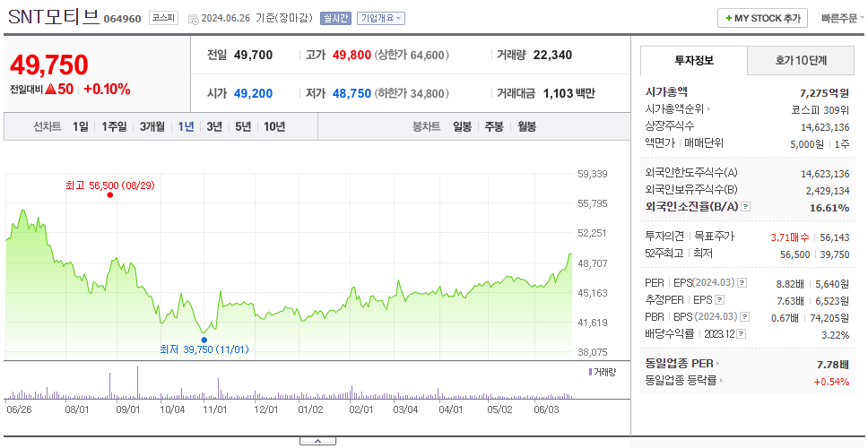Viewport: 868px width, 448px height.
Task: Open the 동일업종 PER link
Action: [679, 364]
